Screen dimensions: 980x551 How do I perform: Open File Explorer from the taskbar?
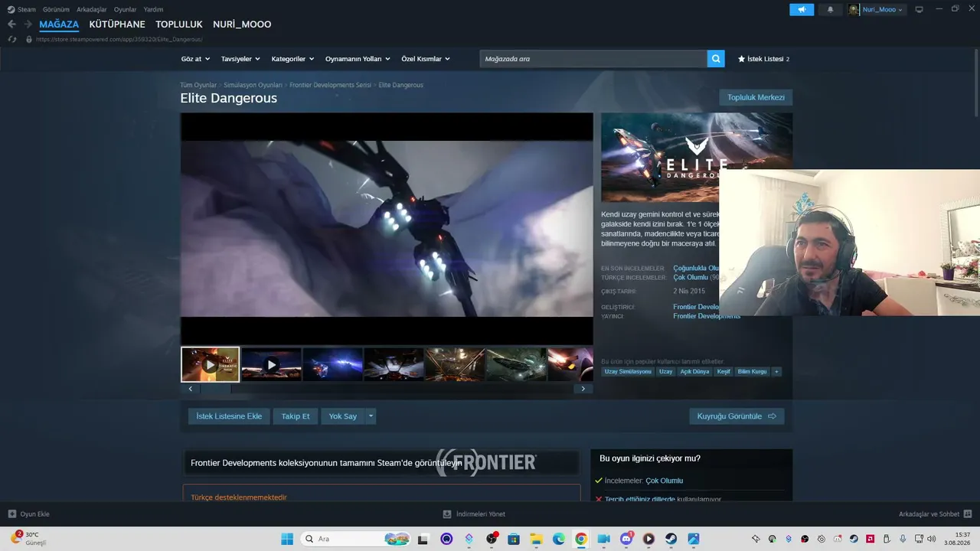(x=537, y=539)
